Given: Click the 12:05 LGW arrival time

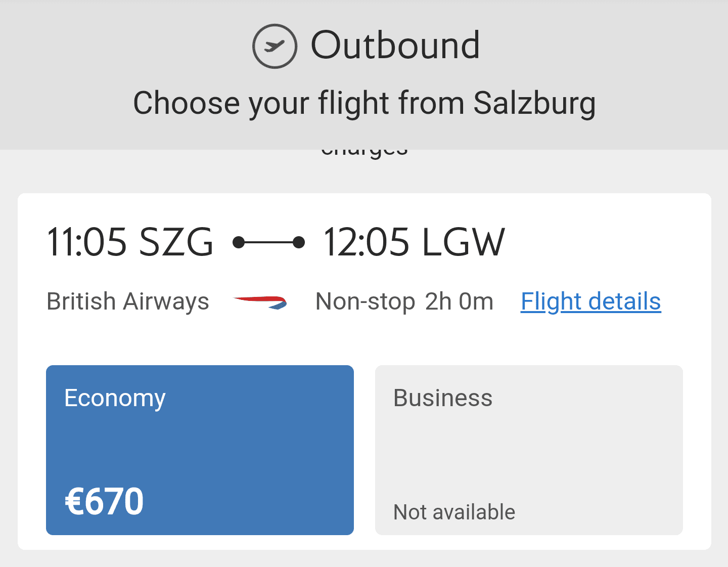Looking at the screenshot, I should click(x=414, y=242).
